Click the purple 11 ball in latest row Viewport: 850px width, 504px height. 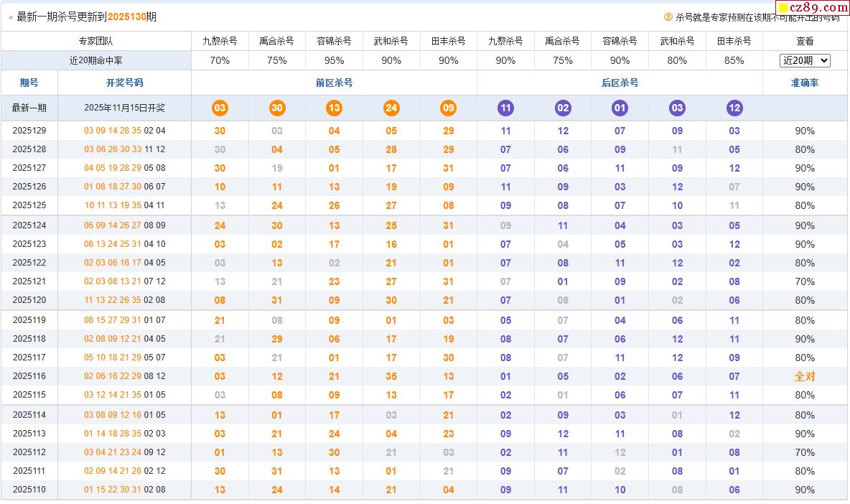click(505, 108)
